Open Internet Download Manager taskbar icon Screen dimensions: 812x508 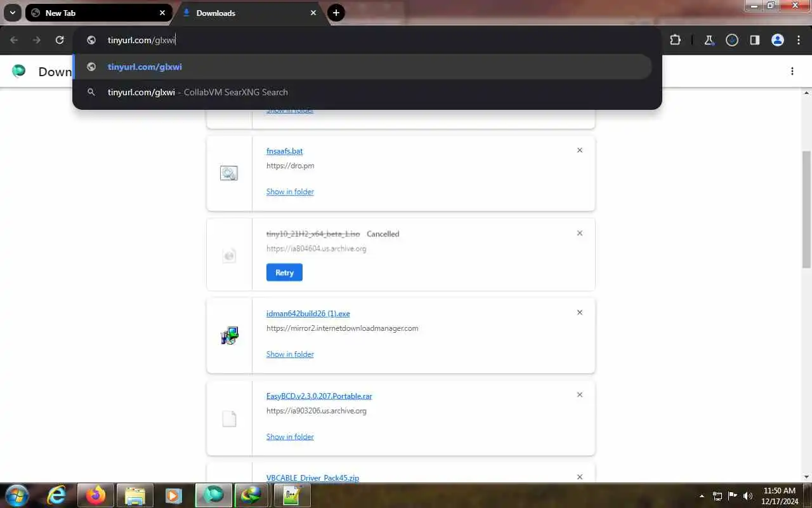(x=252, y=495)
